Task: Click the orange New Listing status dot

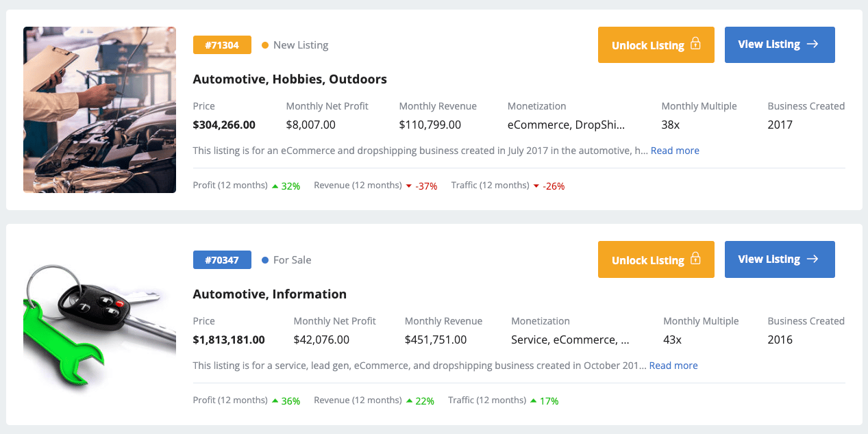Action: point(265,45)
